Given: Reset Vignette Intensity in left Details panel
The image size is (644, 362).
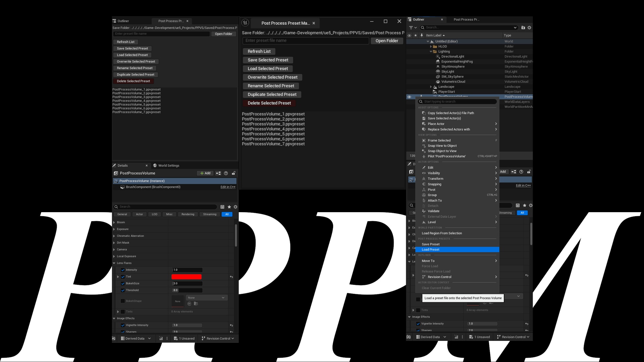Looking at the screenshot, I should point(231,325).
